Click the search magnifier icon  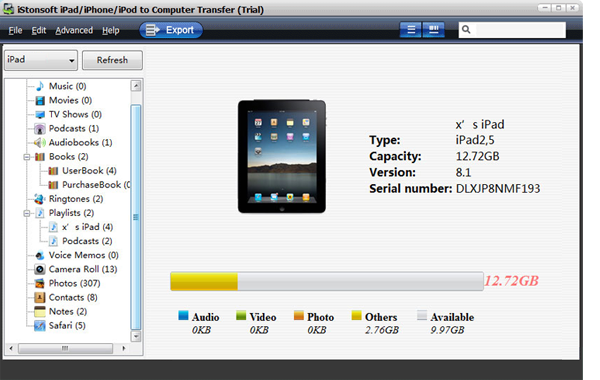pos(466,29)
